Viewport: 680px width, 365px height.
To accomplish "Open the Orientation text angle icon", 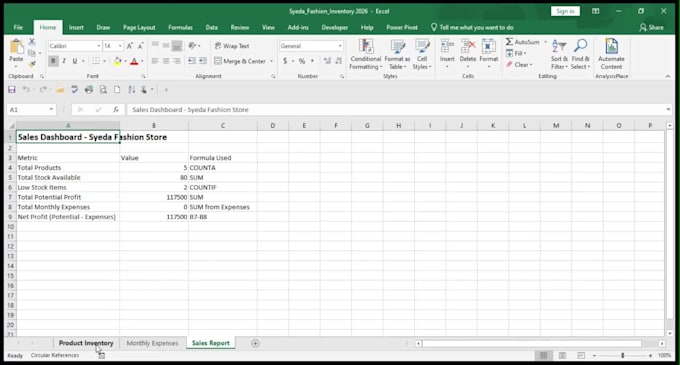I will (x=192, y=46).
